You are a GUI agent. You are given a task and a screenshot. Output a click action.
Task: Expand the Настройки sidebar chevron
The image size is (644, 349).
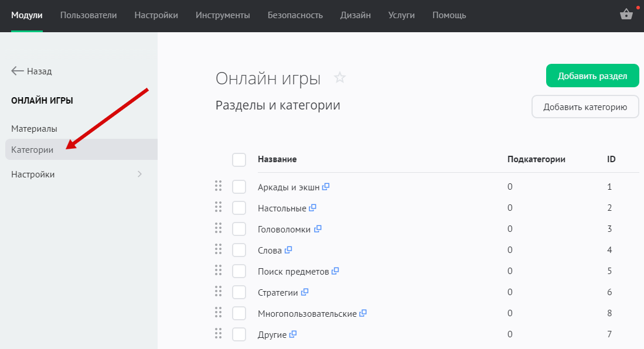point(139,174)
